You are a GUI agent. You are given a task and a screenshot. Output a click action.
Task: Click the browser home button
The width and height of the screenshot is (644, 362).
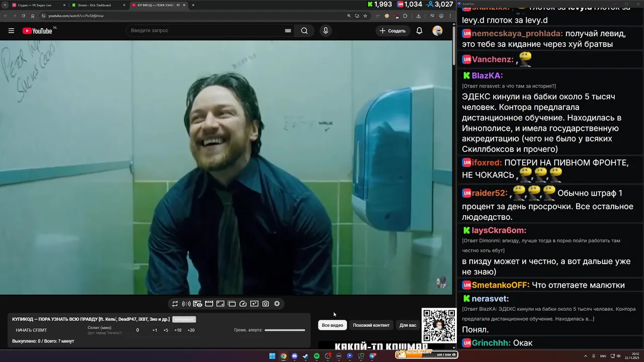(x=32, y=16)
